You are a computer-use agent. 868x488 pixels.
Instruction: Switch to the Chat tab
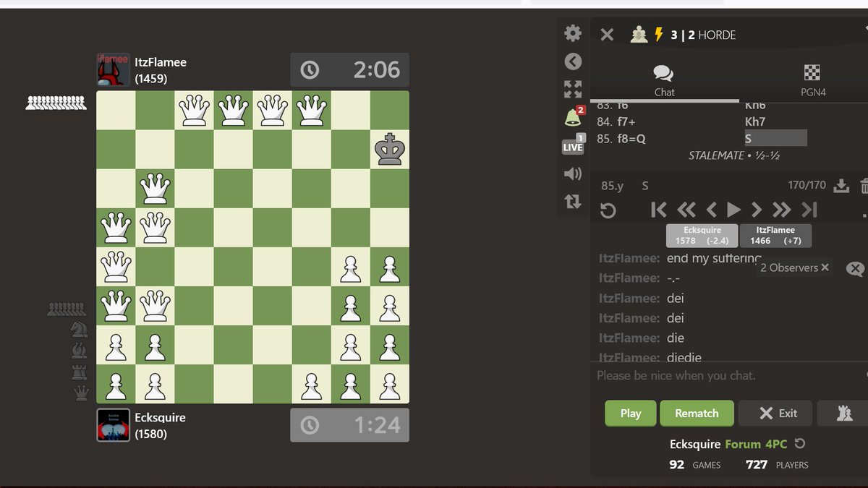tap(664, 80)
